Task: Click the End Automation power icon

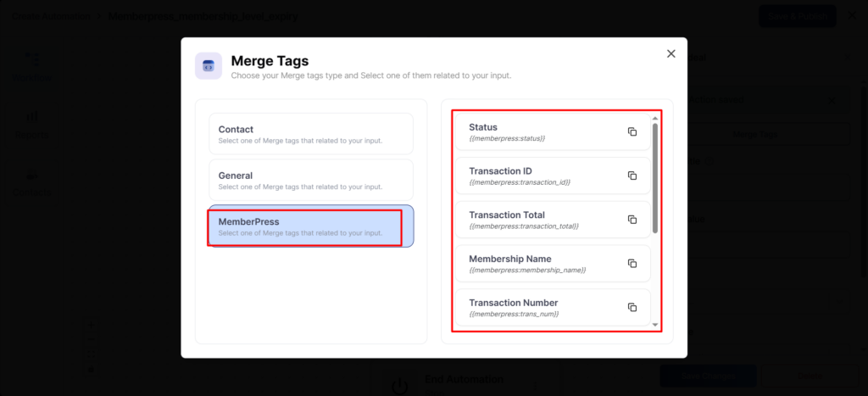Action: [400, 385]
